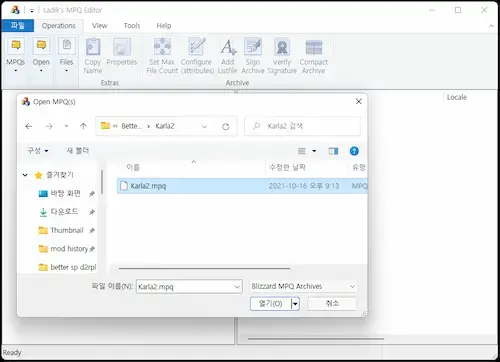Screen dimensions: 500x362
Task: Open the recent locations dropdown arrow
Action: click(66, 126)
